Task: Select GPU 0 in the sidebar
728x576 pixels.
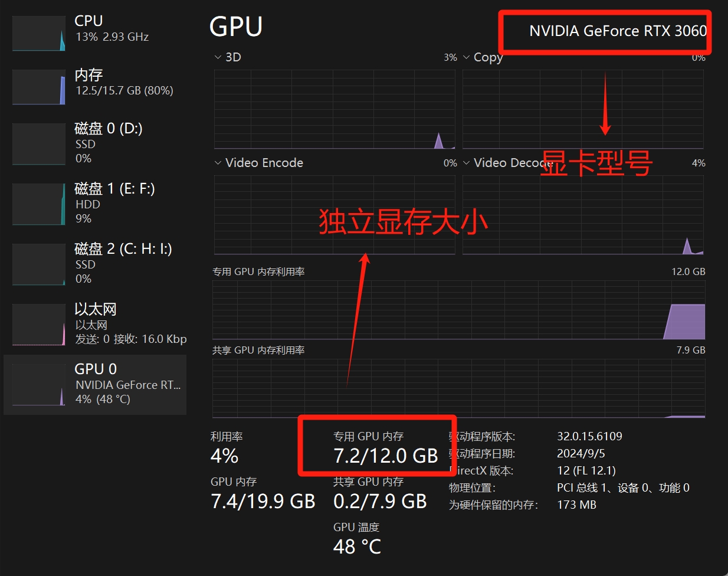Action: (96, 384)
